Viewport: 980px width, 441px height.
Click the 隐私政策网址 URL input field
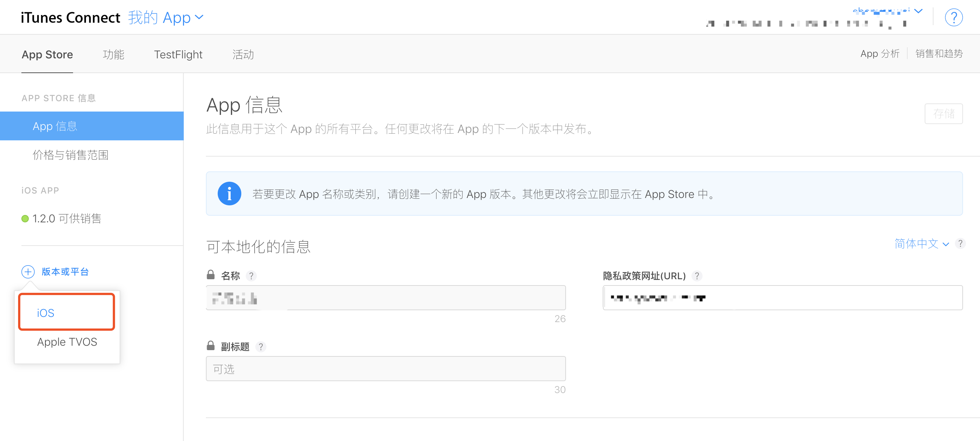click(782, 298)
